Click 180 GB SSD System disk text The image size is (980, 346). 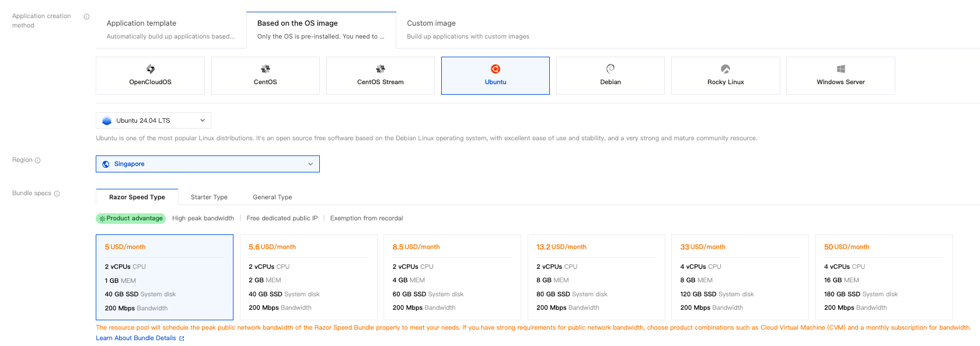[861, 295]
